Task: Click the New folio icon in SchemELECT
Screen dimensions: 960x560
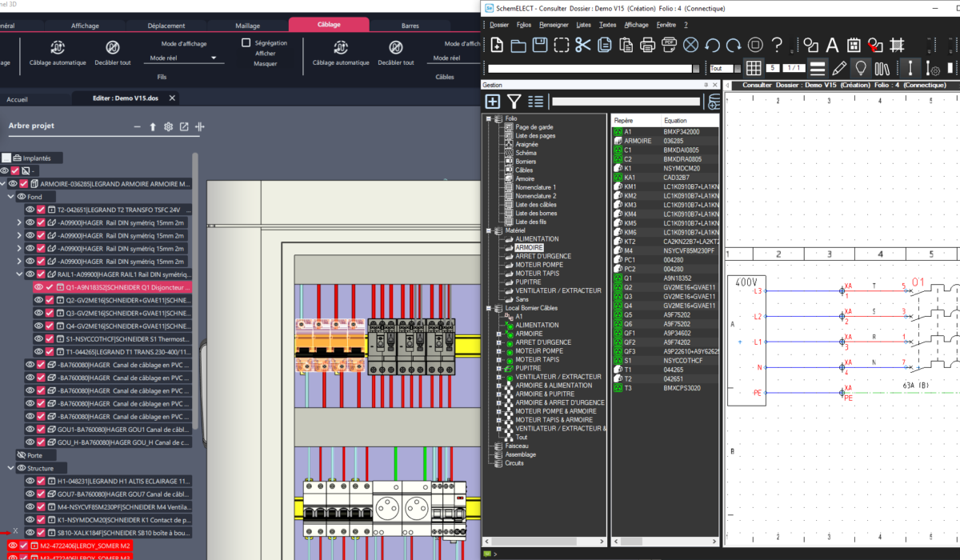Action: pyautogui.click(x=495, y=45)
